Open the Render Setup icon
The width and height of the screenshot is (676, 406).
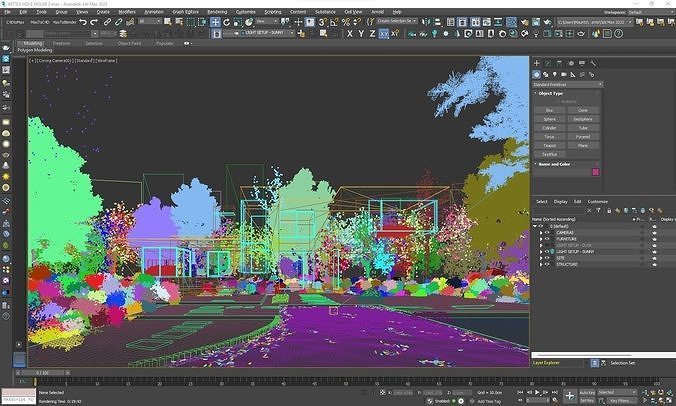click(525, 22)
